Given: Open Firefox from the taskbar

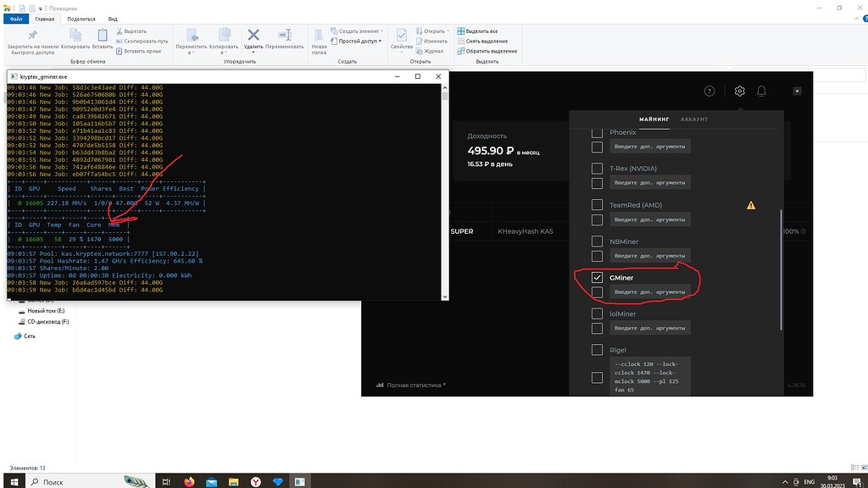Looking at the screenshot, I should (189, 481).
